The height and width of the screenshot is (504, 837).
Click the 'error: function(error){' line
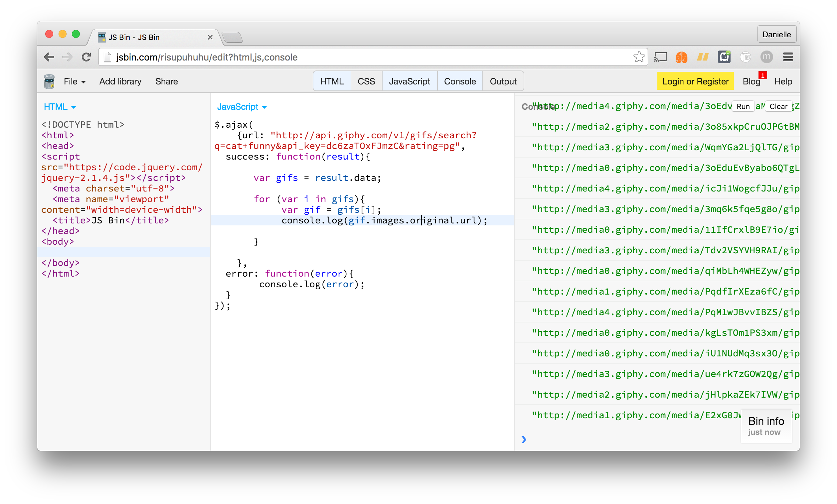290,274
